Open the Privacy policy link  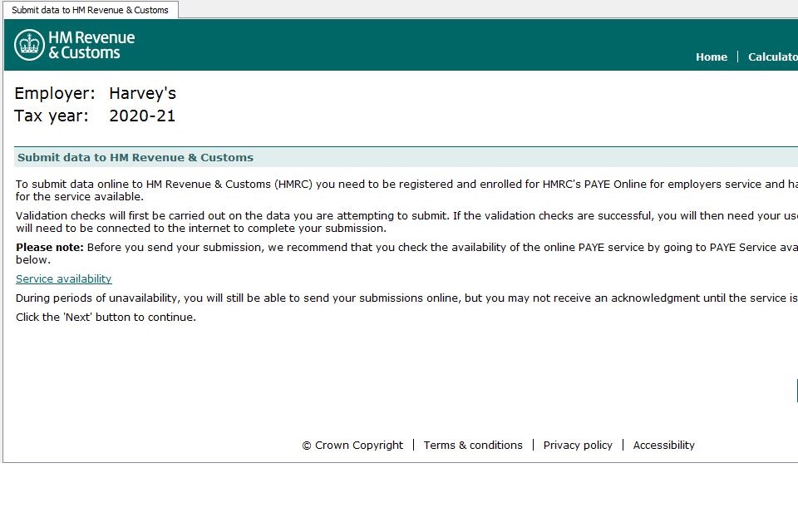pos(578,445)
